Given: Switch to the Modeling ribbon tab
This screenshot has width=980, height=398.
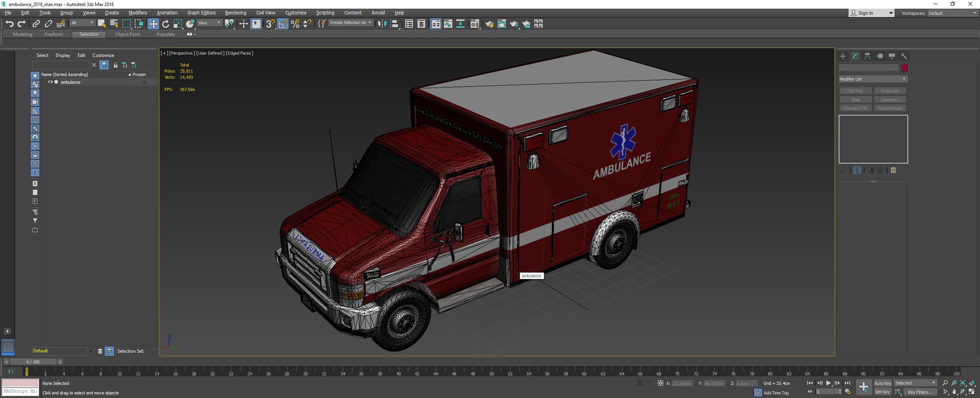Looking at the screenshot, I should 22,34.
